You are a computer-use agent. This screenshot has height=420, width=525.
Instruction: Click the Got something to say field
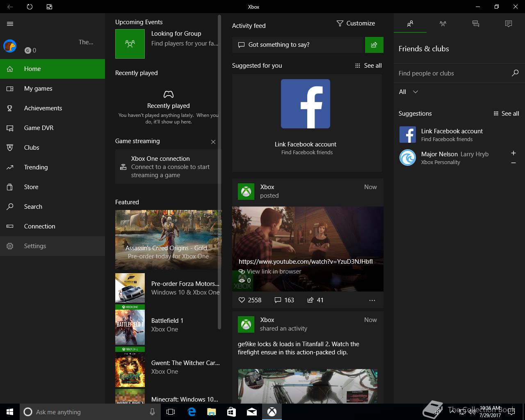click(299, 45)
